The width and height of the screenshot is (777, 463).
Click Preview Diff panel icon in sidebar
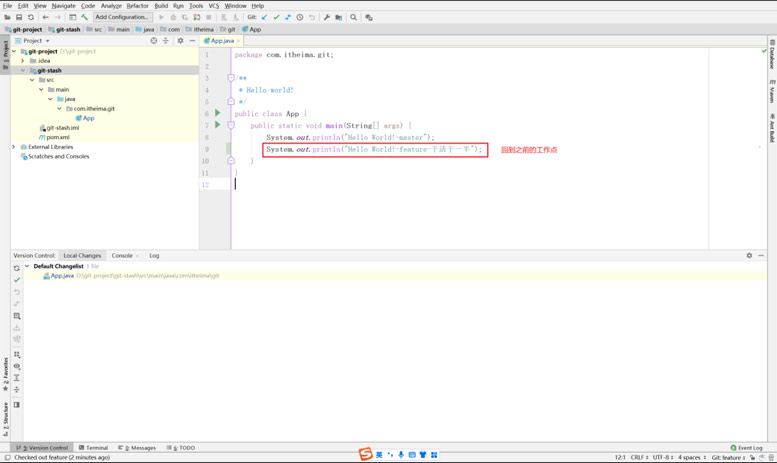17,405
